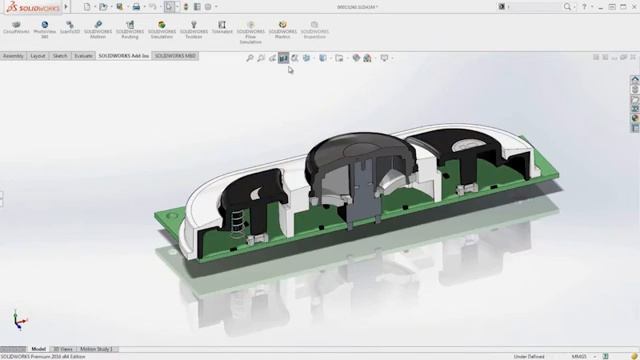The image size is (640, 360).
Task: Open a file with the Open icon
Action: (103, 7)
